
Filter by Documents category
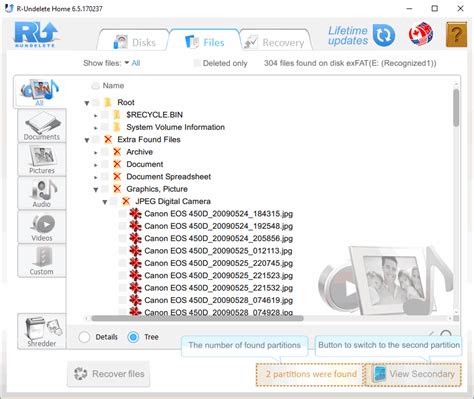[x=42, y=126]
